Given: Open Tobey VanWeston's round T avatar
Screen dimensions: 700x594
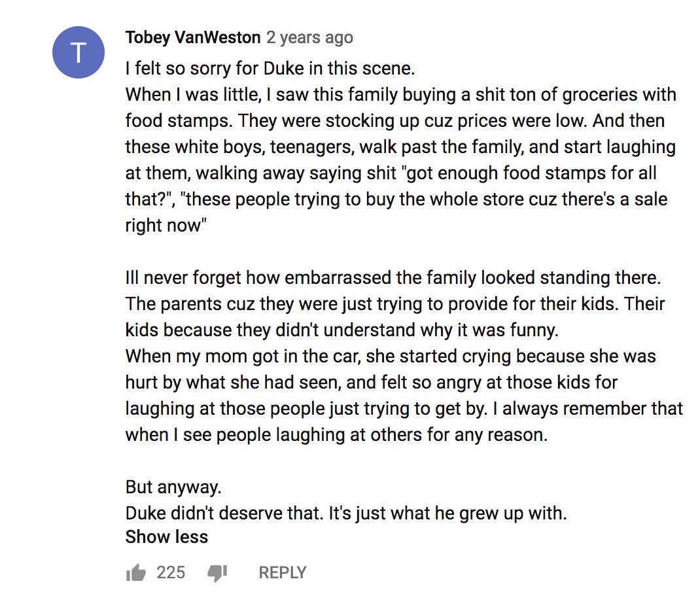Looking at the screenshot, I should (79, 52).
